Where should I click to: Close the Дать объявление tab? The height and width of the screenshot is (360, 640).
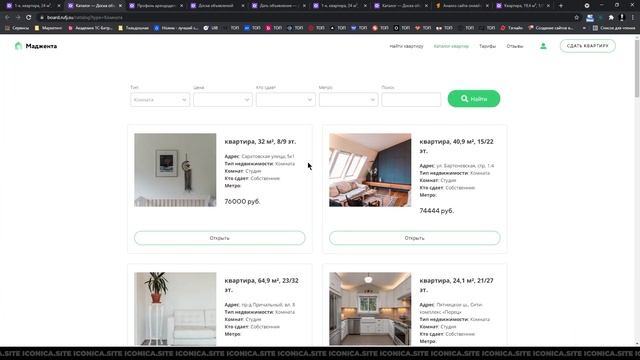[304, 6]
